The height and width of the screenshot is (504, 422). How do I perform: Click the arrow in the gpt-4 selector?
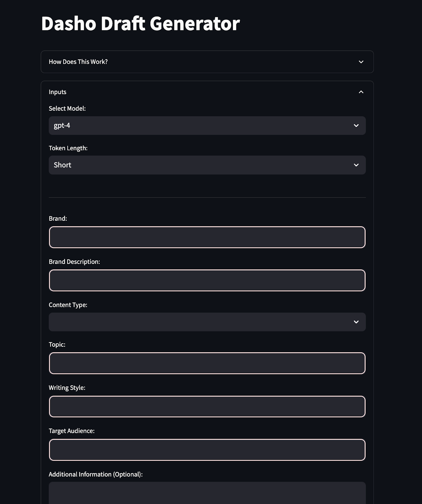356,126
